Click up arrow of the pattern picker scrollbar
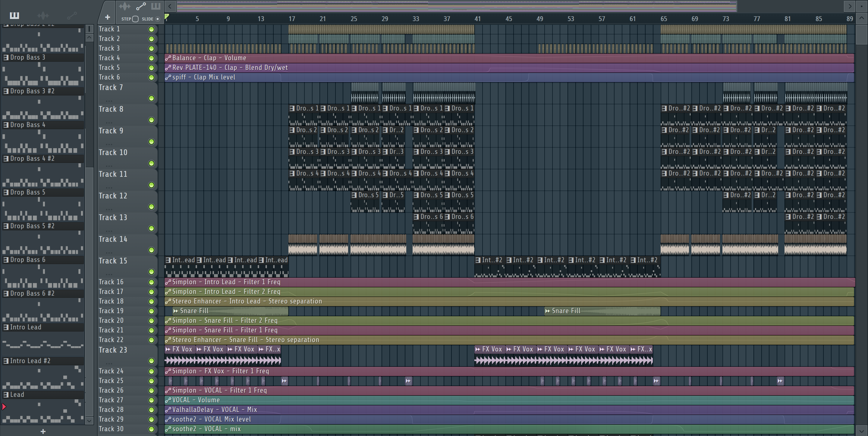 point(89,37)
